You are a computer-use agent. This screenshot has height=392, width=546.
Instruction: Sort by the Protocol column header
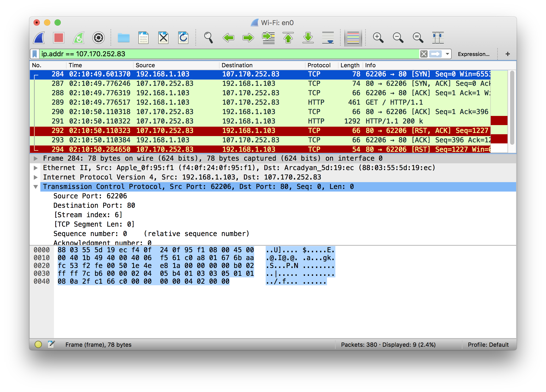319,65
